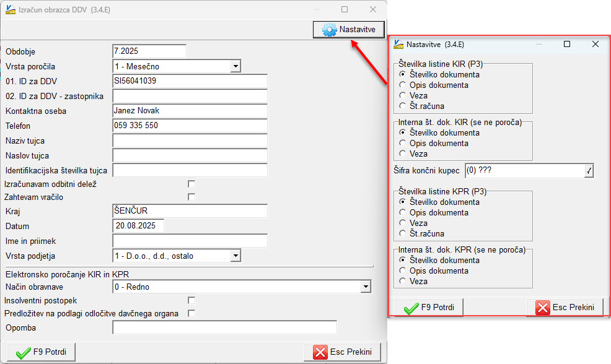
Task: Toggle the Insolventni postopek checkbox
Action: tap(191, 300)
